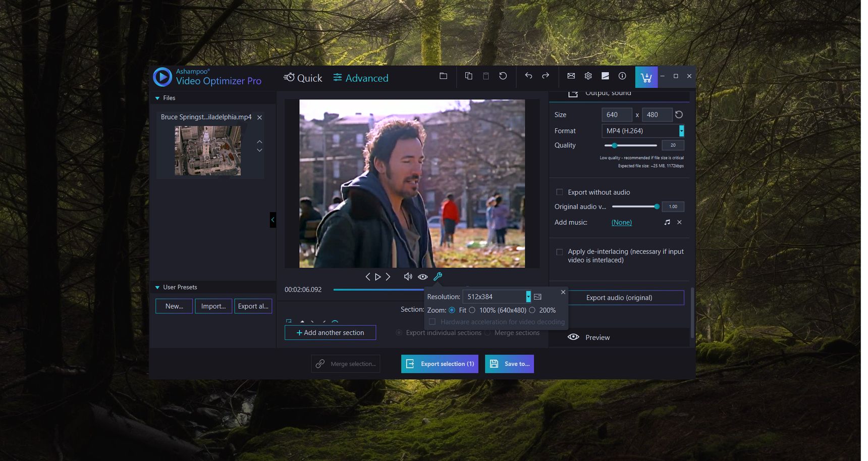Open the Format MP4 (H.264) dropdown

coord(643,131)
